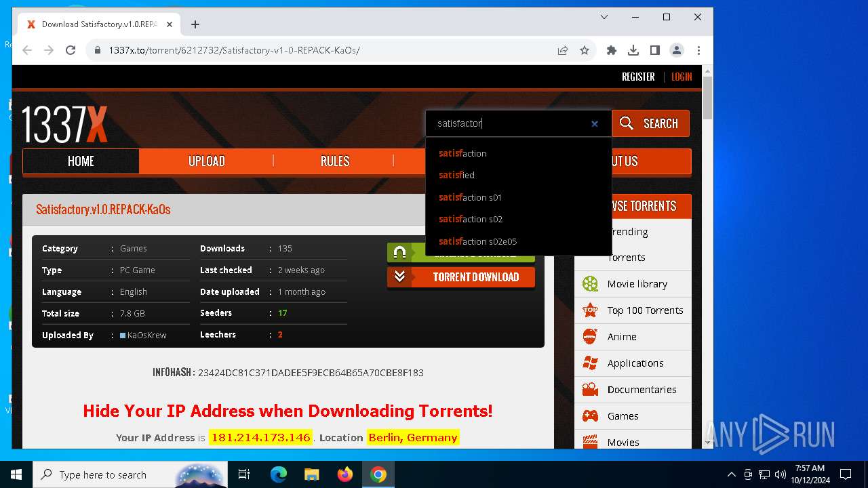Open Top 100 Torrents link
Image resolution: width=868 pixels, height=488 pixels.
coord(646,310)
